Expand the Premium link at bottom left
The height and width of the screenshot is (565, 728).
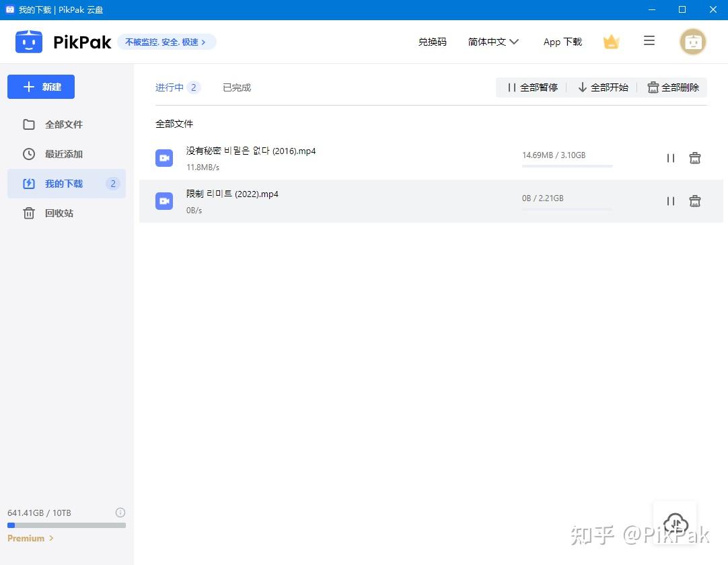(30, 538)
